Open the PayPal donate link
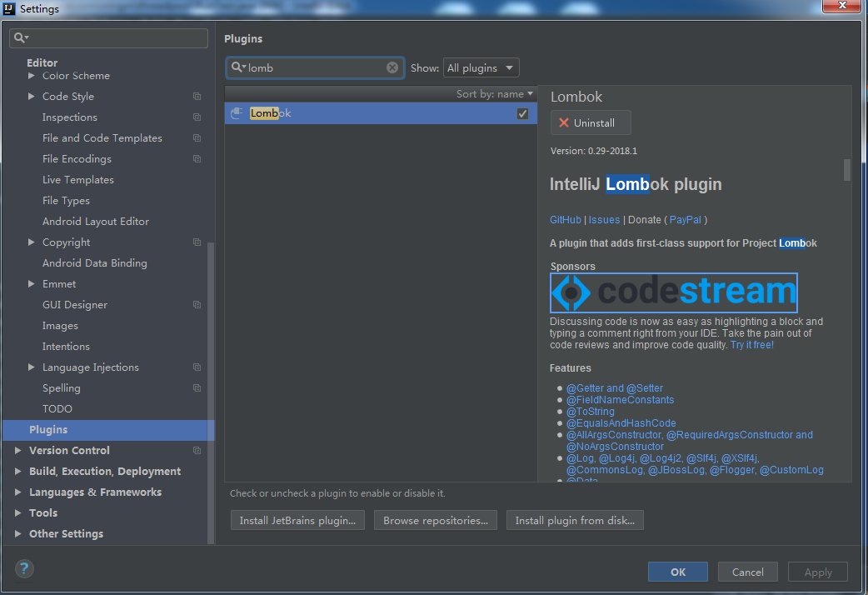The width and height of the screenshot is (868, 595). tap(686, 220)
